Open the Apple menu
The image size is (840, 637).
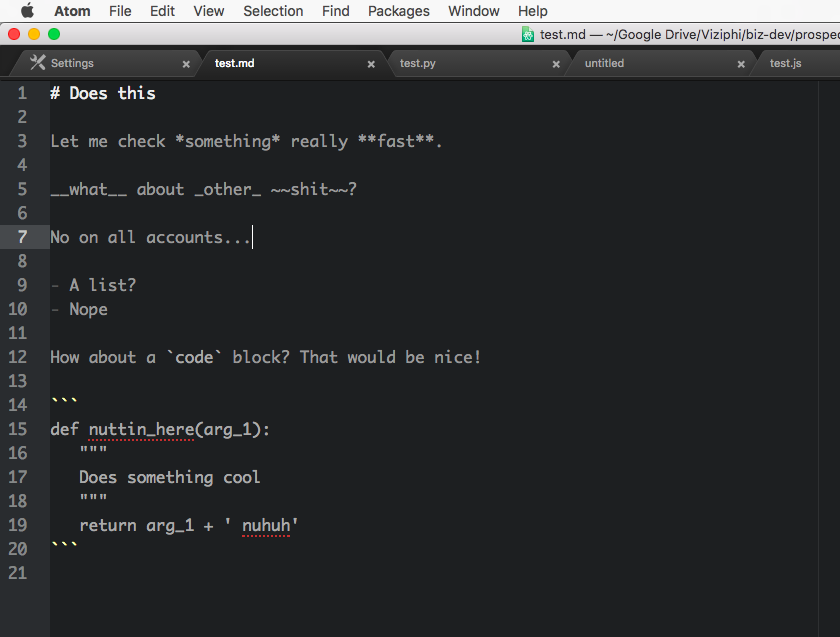click(27, 11)
